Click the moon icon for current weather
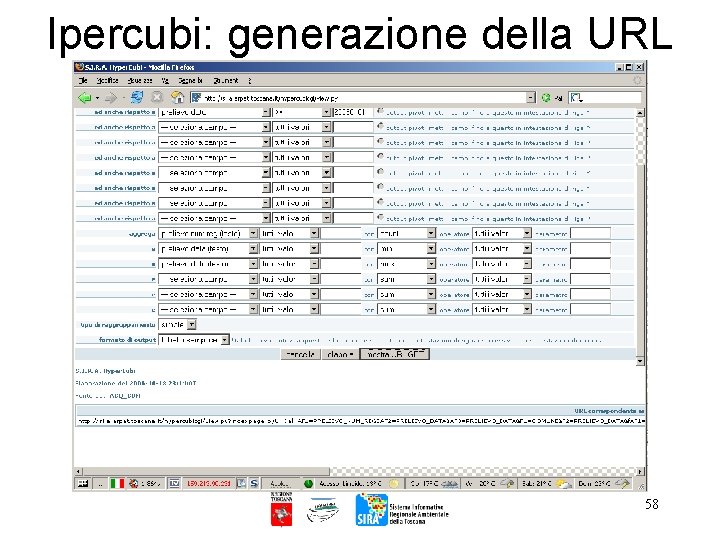The image size is (720, 540). click(394, 483)
